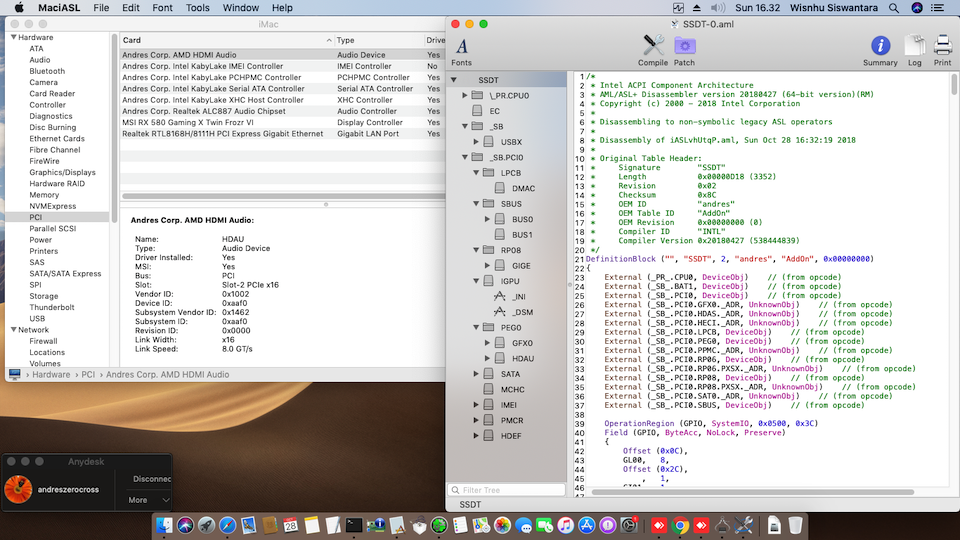Collapse the Hardware section in sidebar
The height and width of the screenshot is (540, 960).
tap(14, 37)
